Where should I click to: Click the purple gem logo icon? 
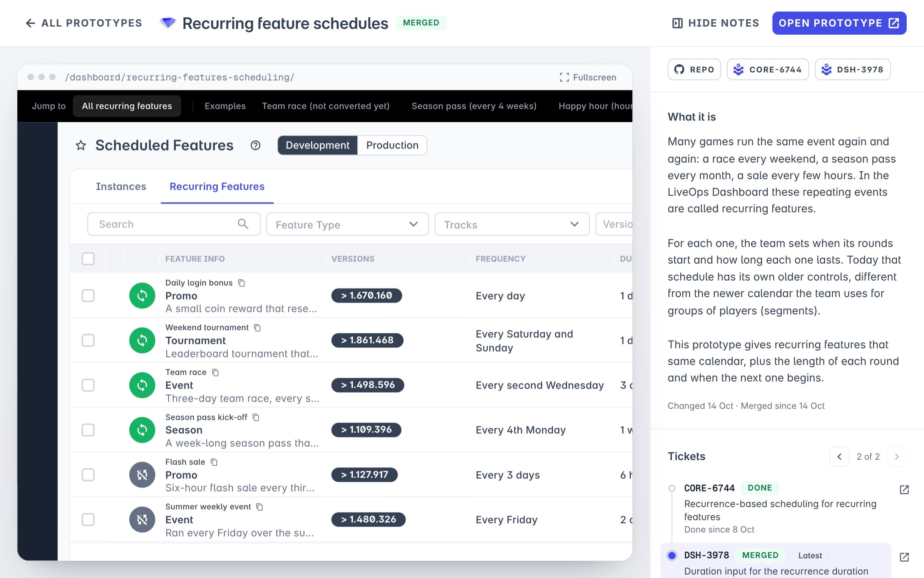(x=167, y=23)
